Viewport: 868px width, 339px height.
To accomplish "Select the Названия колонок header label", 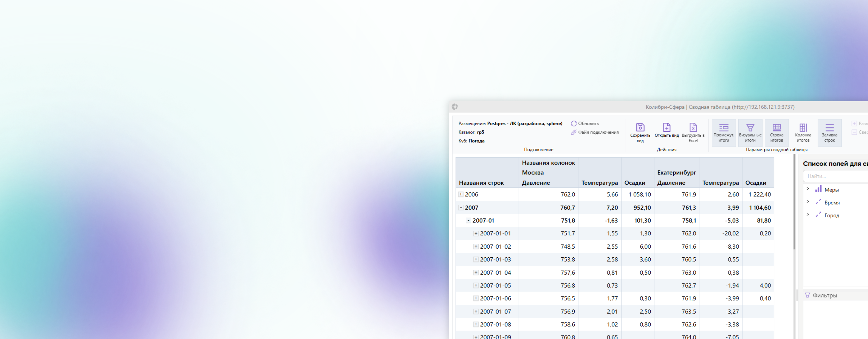I will (x=548, y=163).
